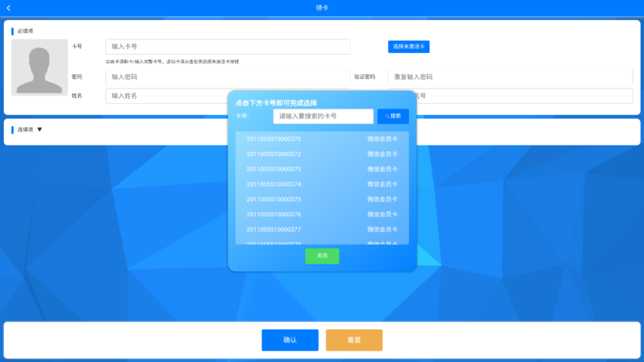Screen dimensions: 644x362
Task: Go back using the top-left arrow
Action: (x=9, y=8)
